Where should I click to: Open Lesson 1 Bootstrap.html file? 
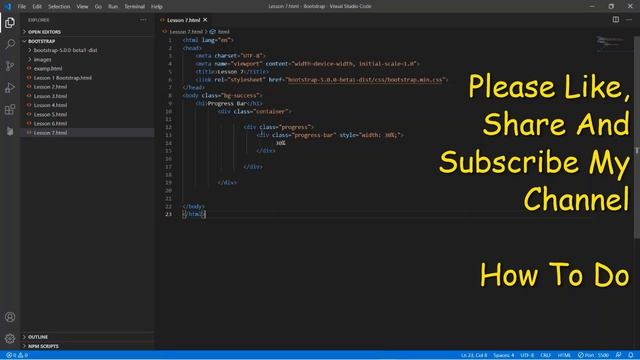coord(62,78)
